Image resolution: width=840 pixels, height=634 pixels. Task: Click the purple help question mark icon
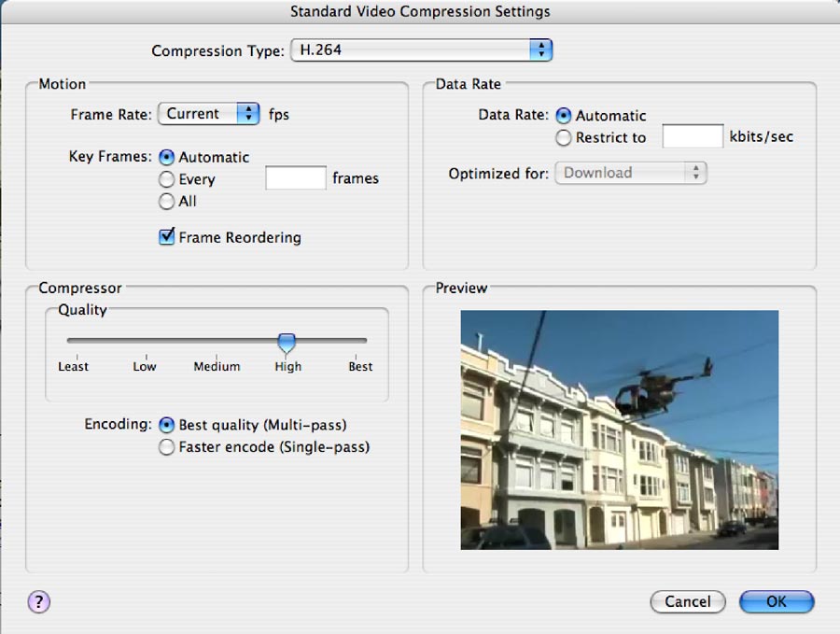(39, 602)
